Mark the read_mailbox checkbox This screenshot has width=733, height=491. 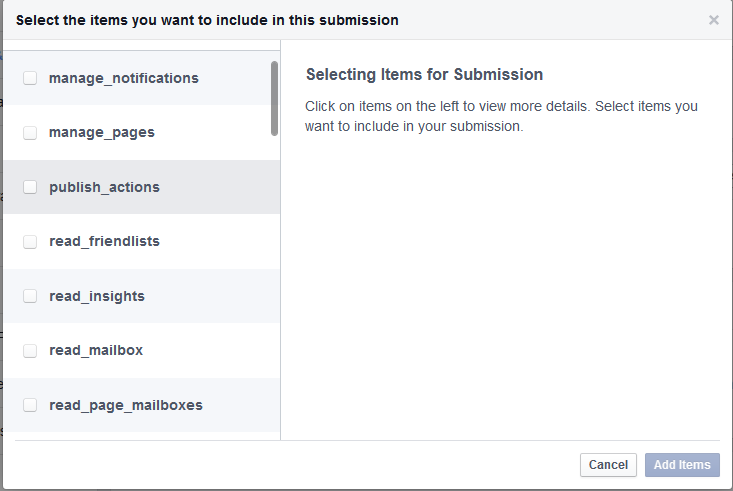[x=30, y=351]
